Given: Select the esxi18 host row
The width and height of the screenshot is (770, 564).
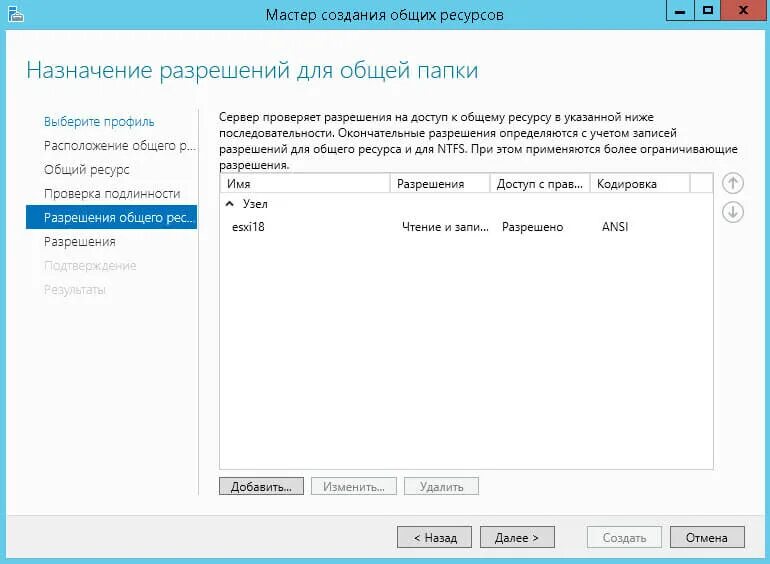Looking at the screenshot, I should point(466,227).
